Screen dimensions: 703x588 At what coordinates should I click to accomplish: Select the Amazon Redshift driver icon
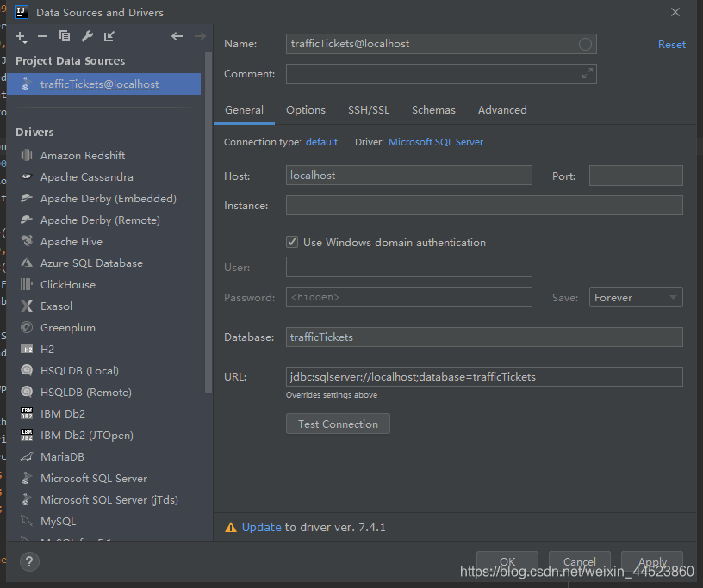pyautogui.click(x=27, y=155)
